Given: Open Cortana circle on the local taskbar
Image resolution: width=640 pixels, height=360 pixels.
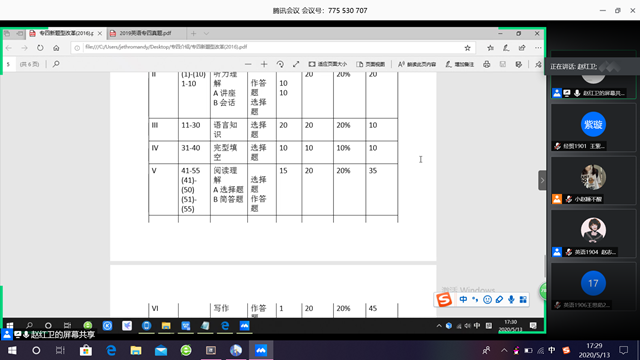Looking at the screenshot, I should pyautogui.click(x=36, y=350).
